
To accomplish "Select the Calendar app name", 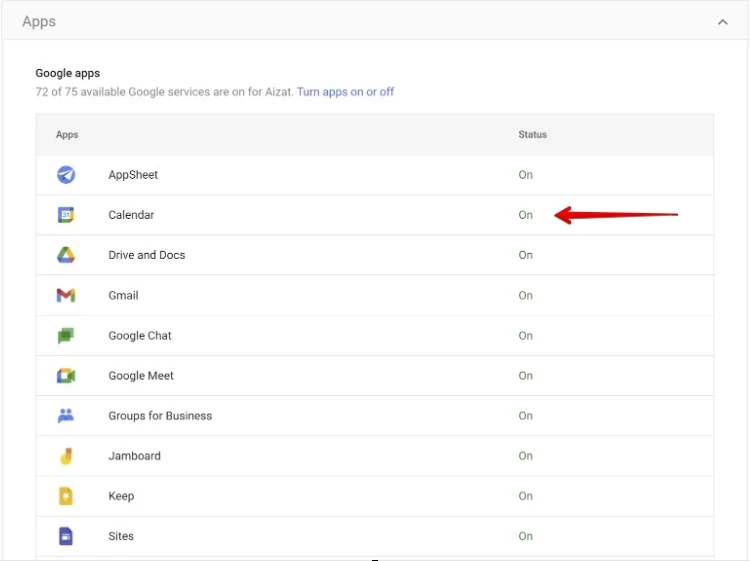I will click(x=131, y=215).
